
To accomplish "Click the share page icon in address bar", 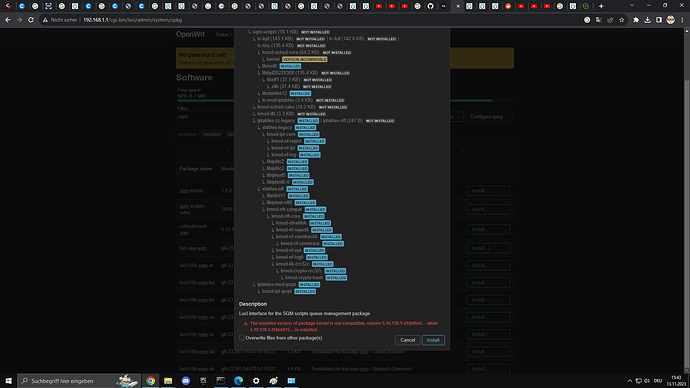I will [610, 20].
